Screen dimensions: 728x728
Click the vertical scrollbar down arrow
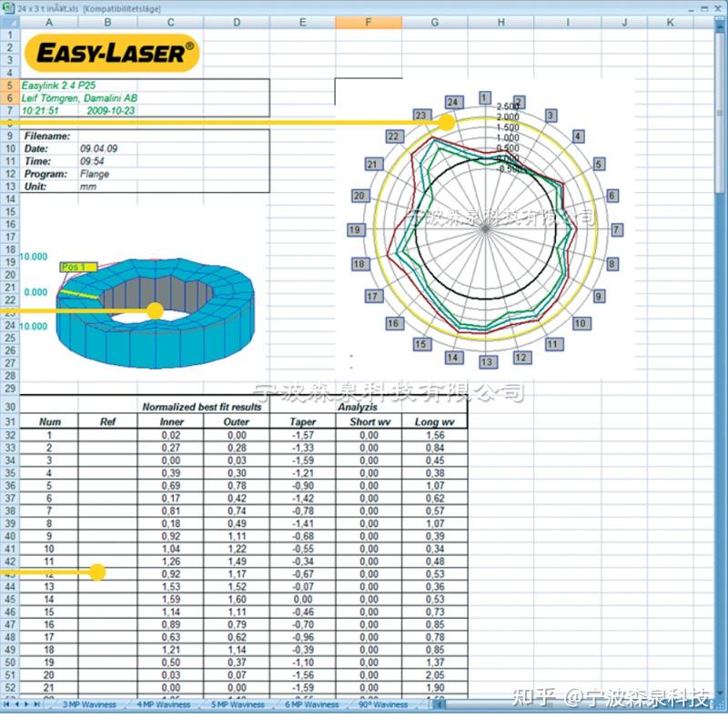[x=722, y=692]
